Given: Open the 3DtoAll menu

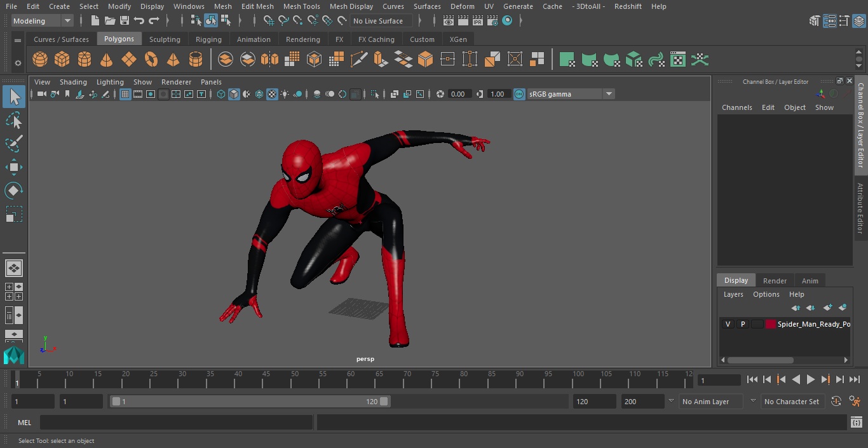Looking at the screenshot, I should click(x=589, y=6).
